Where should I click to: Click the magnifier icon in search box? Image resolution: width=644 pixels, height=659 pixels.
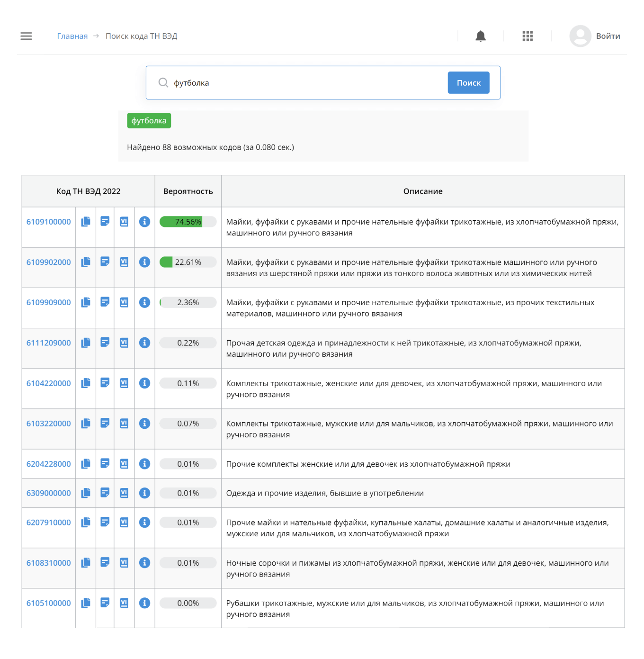(163, 82)
